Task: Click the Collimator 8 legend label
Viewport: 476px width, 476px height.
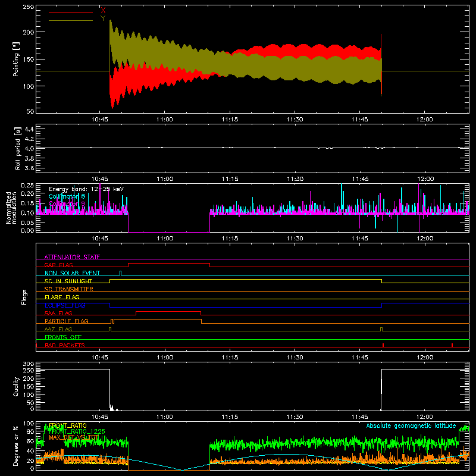Action: 67,196
